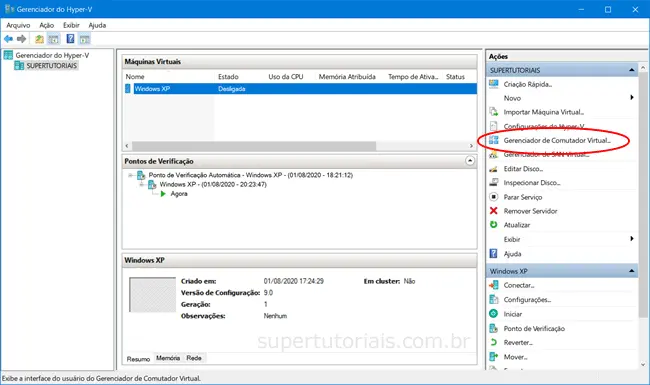Click the Up one level folder icon
This screenshot has width=650, height=385.
[x=39, y=39]
